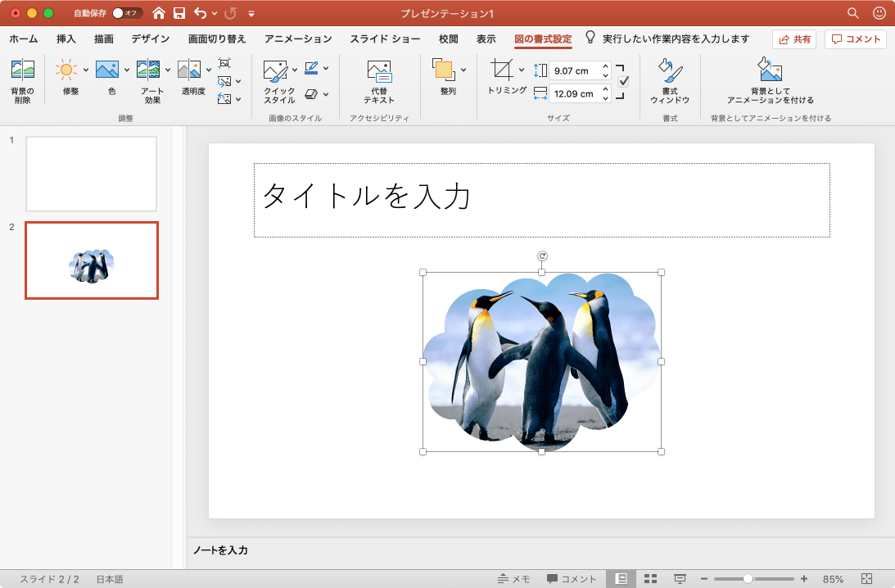Click the Save icon in title bar
This screenshot has height=588, width=895.
click(179, 13)
